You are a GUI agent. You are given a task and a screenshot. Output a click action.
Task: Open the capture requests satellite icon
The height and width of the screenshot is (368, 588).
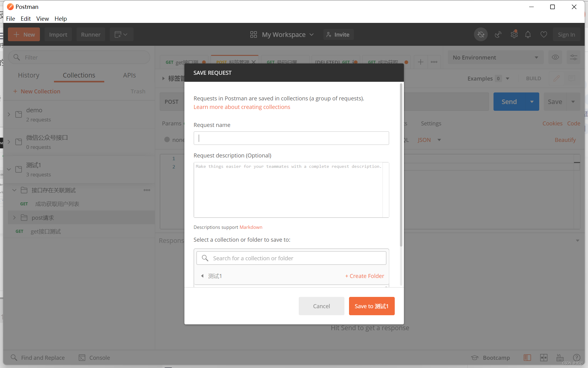[x=498, y=34]
